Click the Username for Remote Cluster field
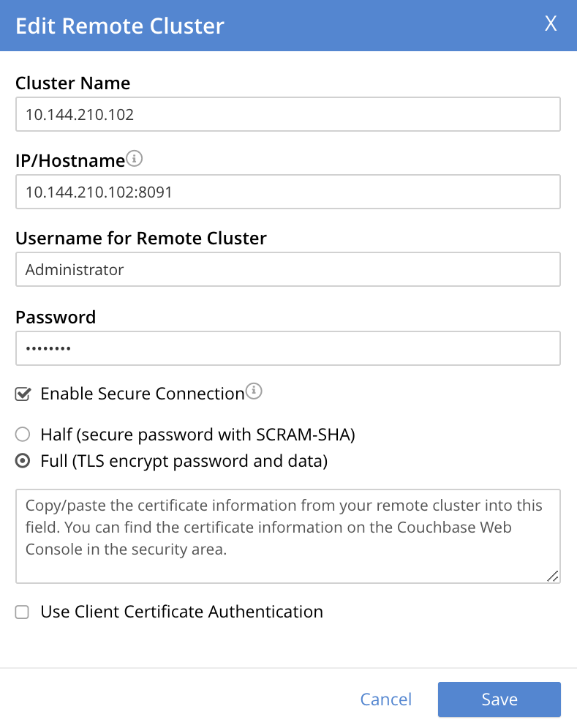This screenshot has height=728, width=577. pos(288,269)
